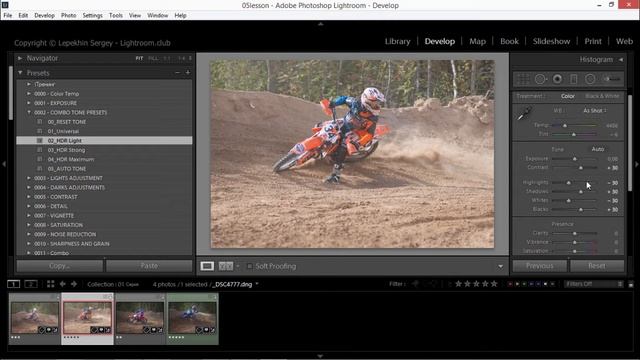This screenshot has width=640, height=360.
Task: Click the Paste button
Action: pyautogui.click(x=149, y=266)
